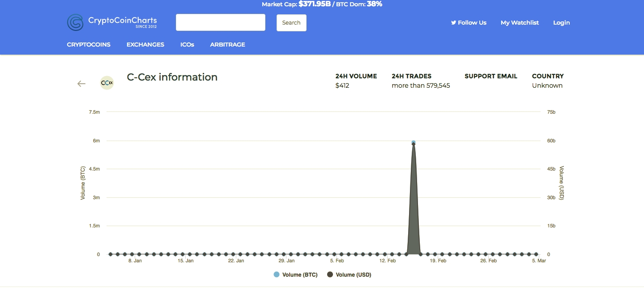The height and width of the screenshot is (295, 644).
Task: Click the 15b right axis label
Action: tap(551, 226)
